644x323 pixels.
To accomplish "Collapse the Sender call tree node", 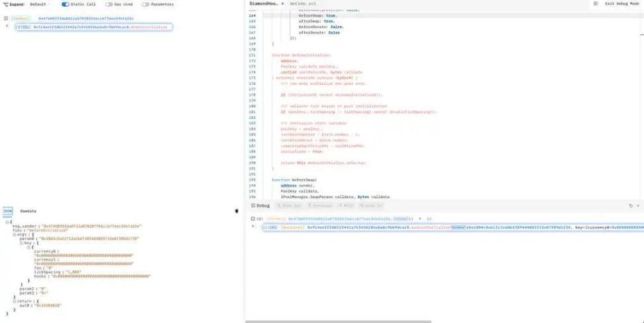I will pyautogui.click(x=6, y=18).
